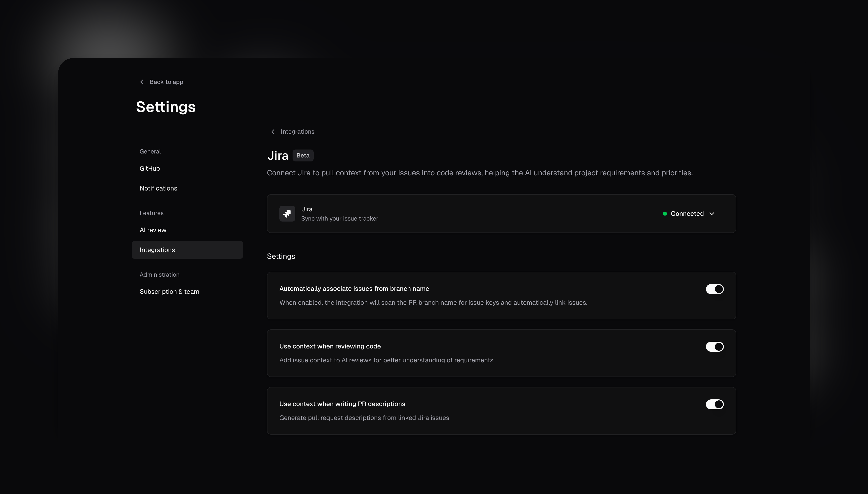Open the Jira connection options chevron
The width and height of the screenshot is (868, 494).
712,214
